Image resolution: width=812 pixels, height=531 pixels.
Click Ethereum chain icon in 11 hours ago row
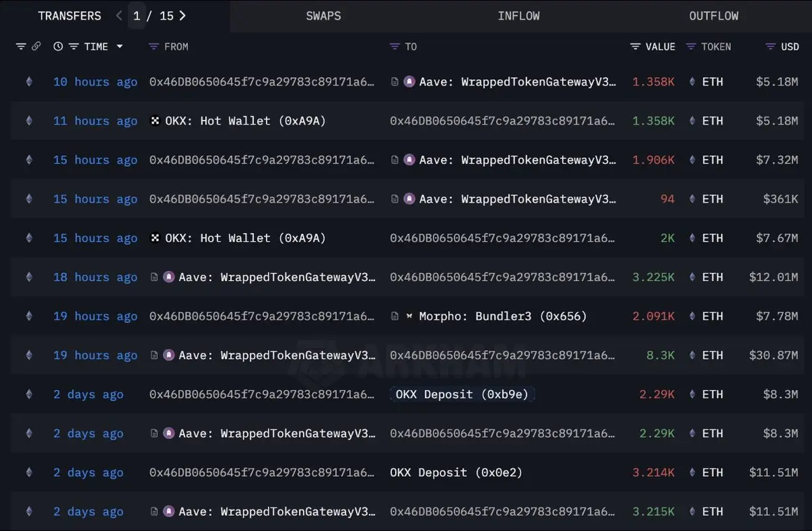(x=28, y=121)
